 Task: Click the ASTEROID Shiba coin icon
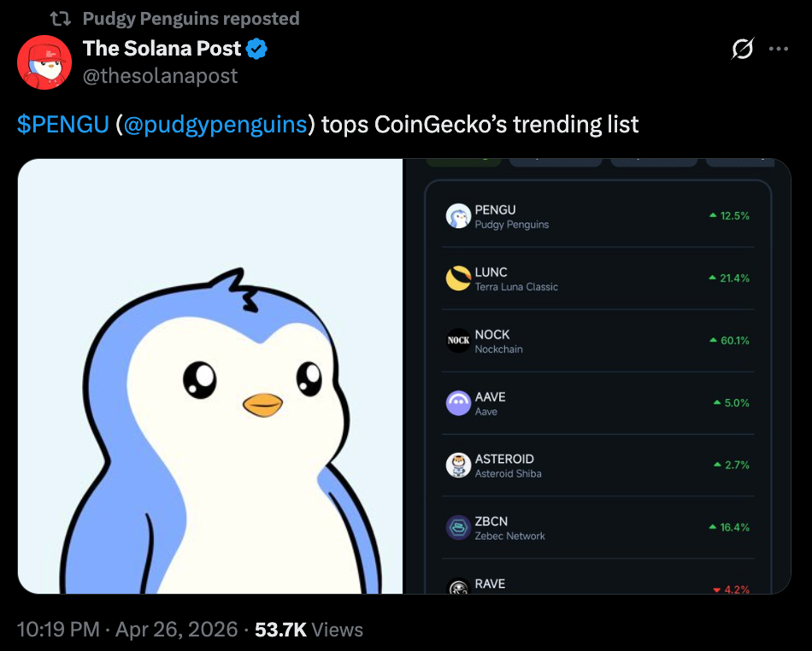point(459,466)
